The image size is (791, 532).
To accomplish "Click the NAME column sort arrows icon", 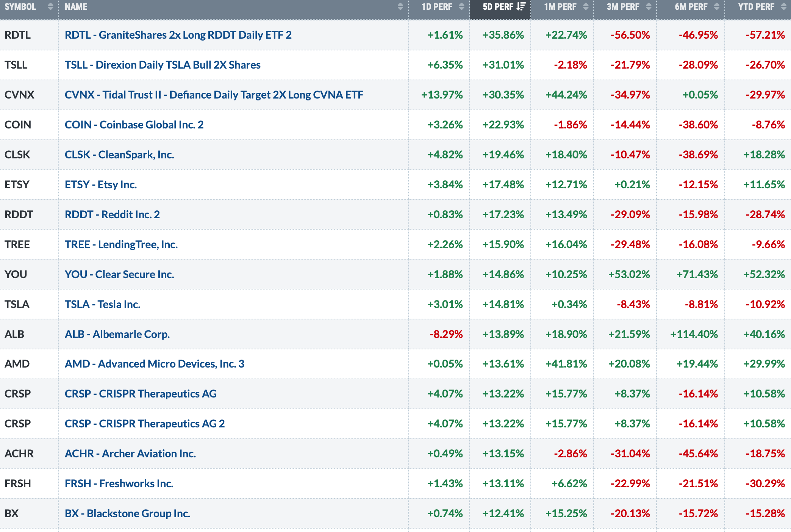I will pyautogui.click(x=400, y=6).
